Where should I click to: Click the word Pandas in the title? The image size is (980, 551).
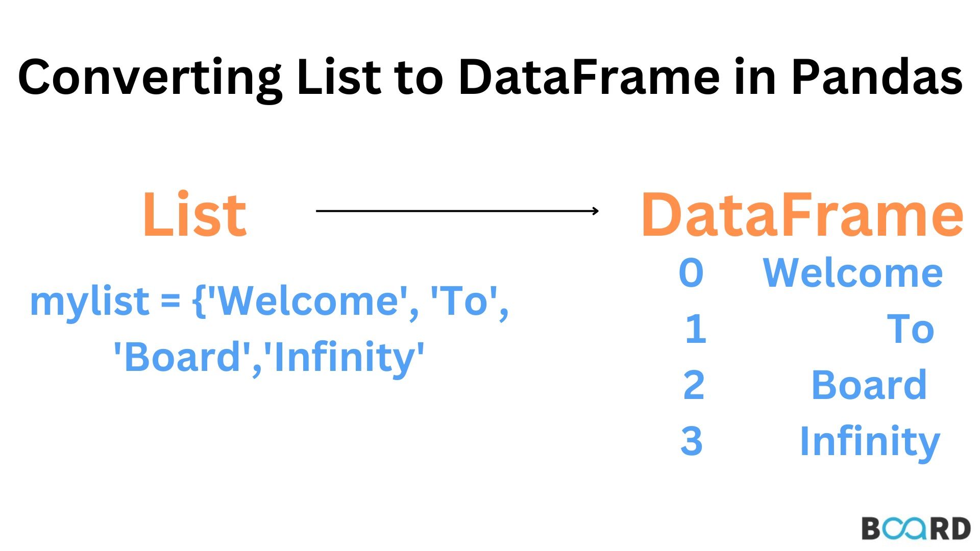(x=876, y=77)
